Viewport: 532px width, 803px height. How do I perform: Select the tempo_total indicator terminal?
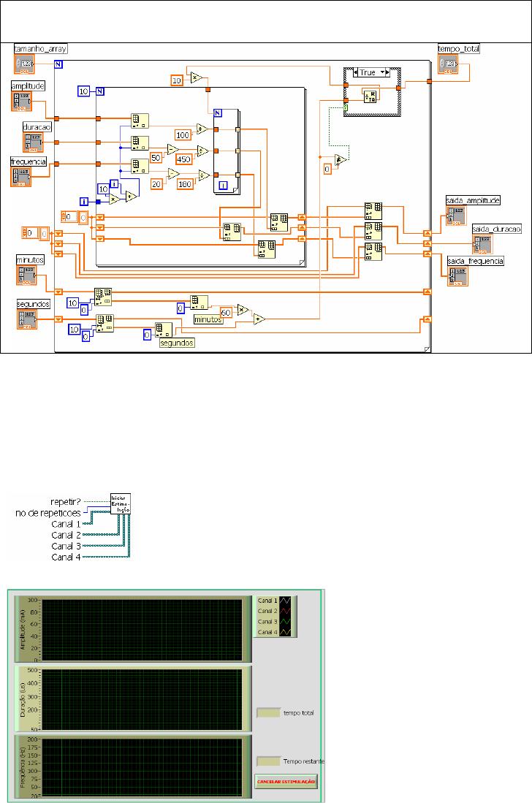pos(448,64)
